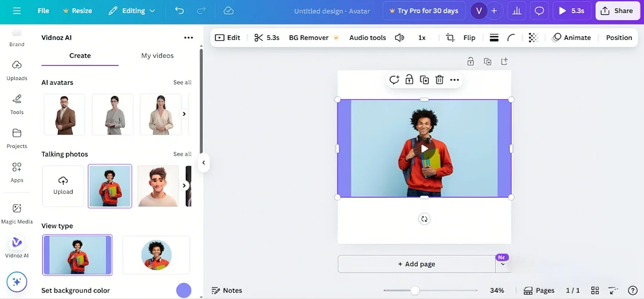Screen dimensions: 644x299
Task: Open the comments bubble icon
Action: [x=539, y=11]
